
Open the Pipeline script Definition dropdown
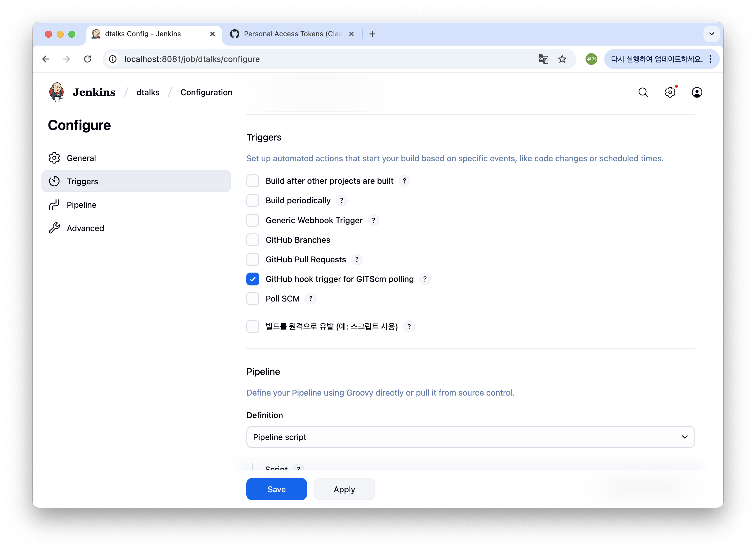tap(470, 437)
